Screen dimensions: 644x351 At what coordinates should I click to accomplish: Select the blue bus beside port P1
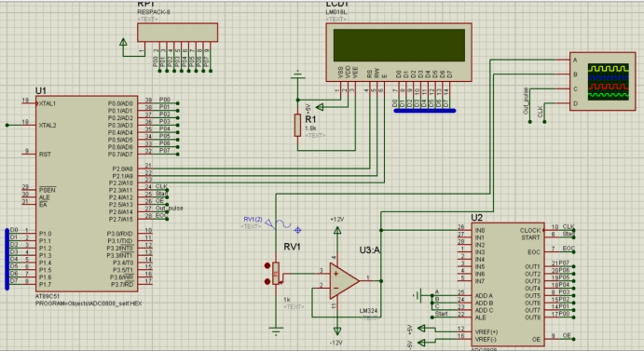(7, 259)
